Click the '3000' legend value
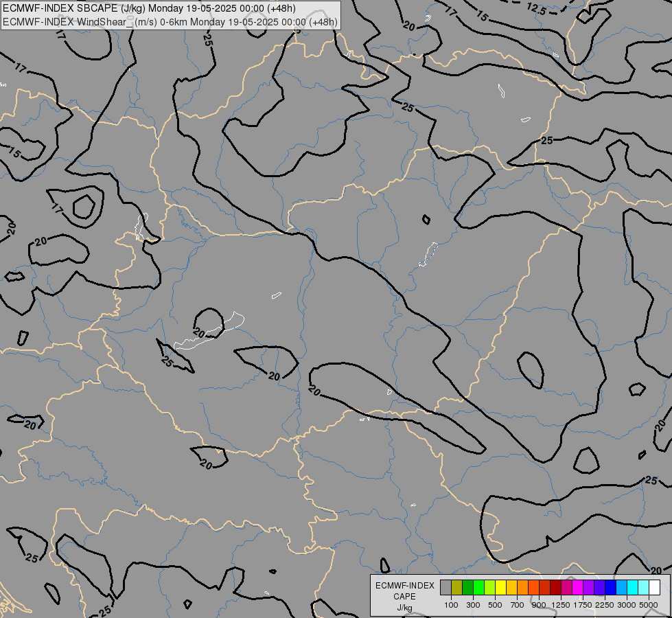The width and height of the screenshot is (672, 618). (627, 605)
